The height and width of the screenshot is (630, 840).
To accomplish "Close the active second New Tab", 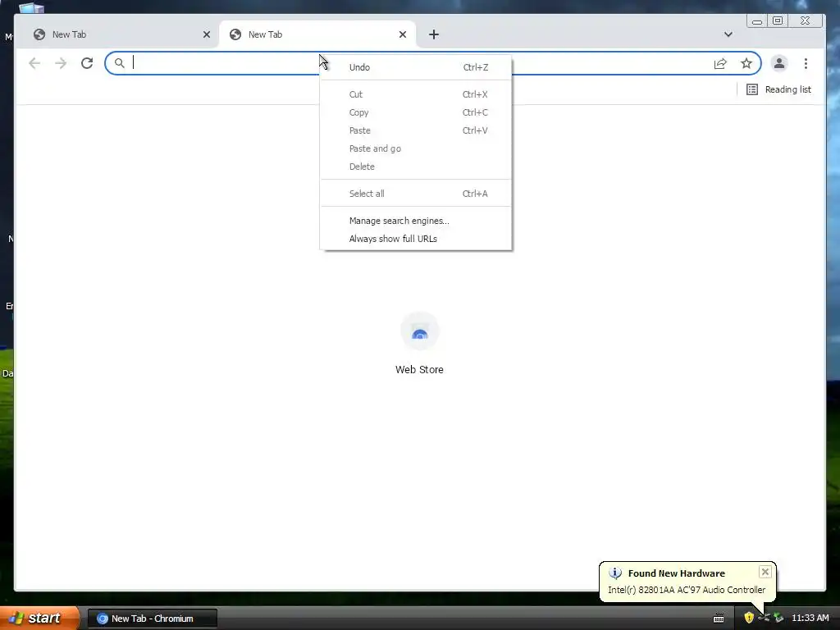I will click(x=402, y=34).
